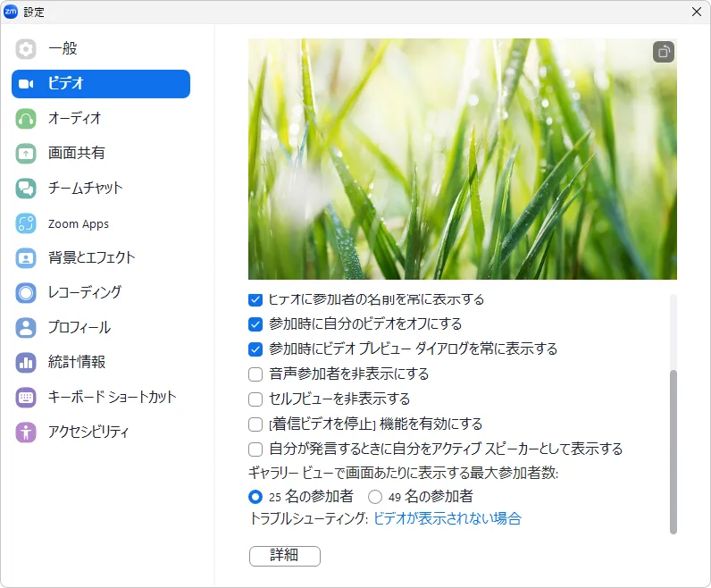Viewport: 711px width, 588px height.
Task: Rotate video preview using corner icon
Action: tap(663, 52)
